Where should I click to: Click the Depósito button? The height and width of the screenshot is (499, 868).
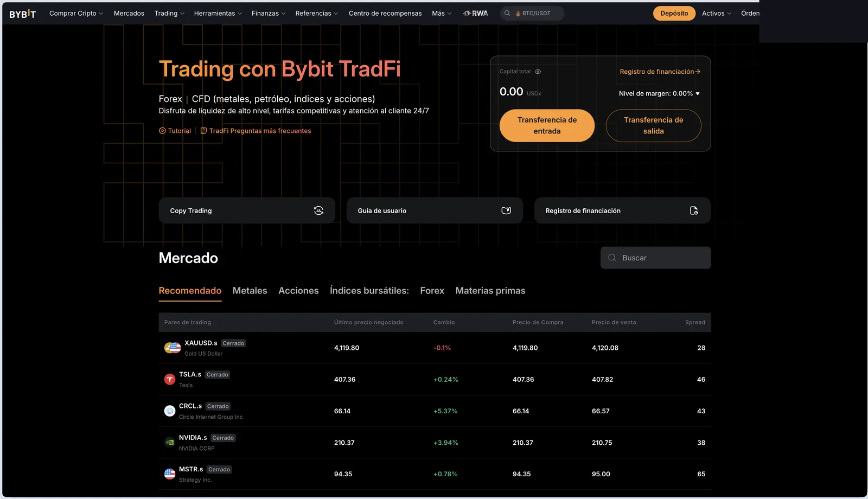[x=674, y=14]
